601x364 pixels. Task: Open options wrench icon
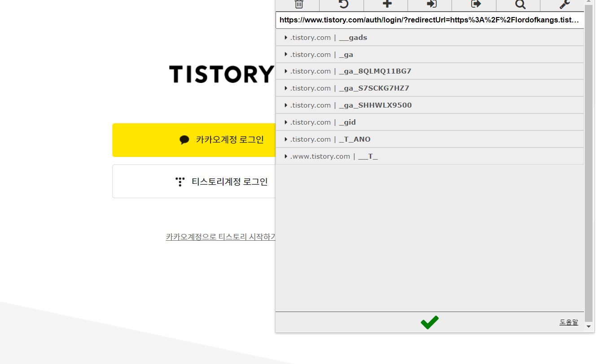click(x=565, y=4)
